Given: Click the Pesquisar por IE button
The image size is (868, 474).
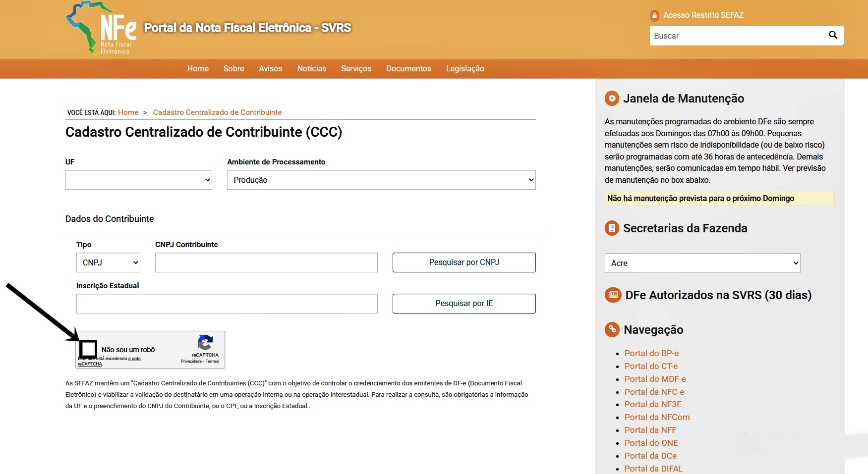Looking at the screenshot, I should click(464, 304).
